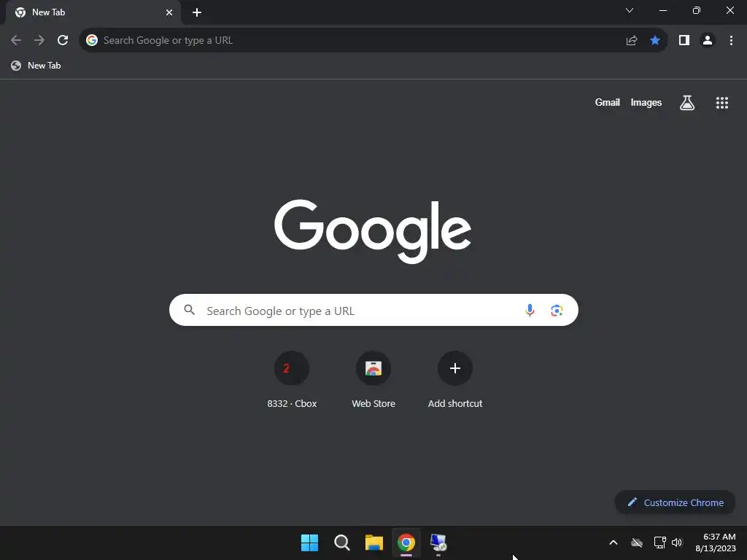
Task: Open the Windows Start menu
Action: [309, 542]
